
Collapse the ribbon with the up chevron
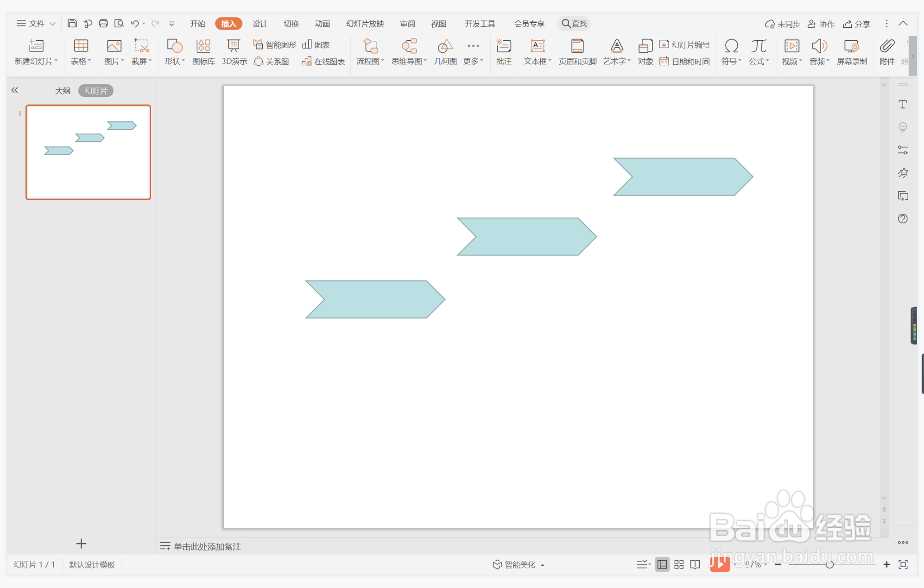pyautogui.click(x=903, y=24)
